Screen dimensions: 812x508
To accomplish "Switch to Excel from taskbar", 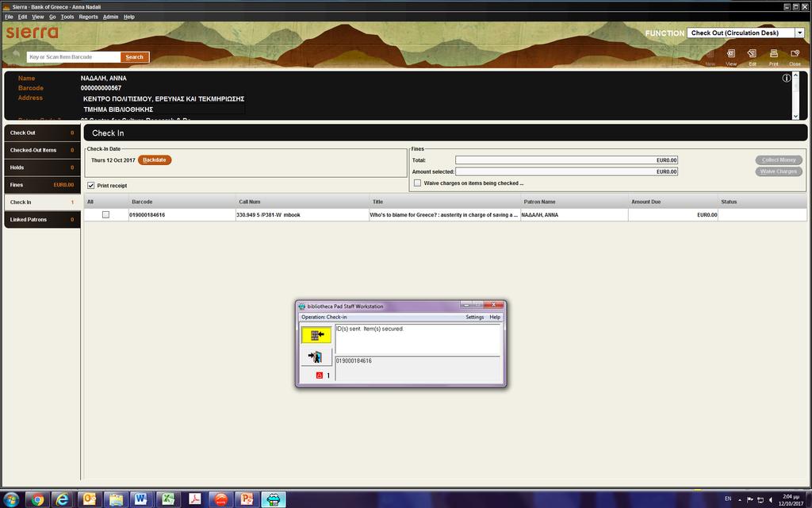I will point(168,499).
